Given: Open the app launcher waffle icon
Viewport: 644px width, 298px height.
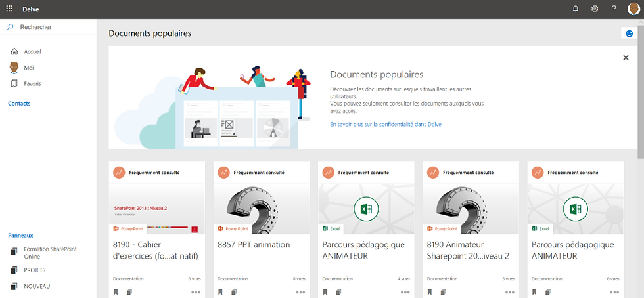Looking at the screenshot, I should click(x=9, y=9).
